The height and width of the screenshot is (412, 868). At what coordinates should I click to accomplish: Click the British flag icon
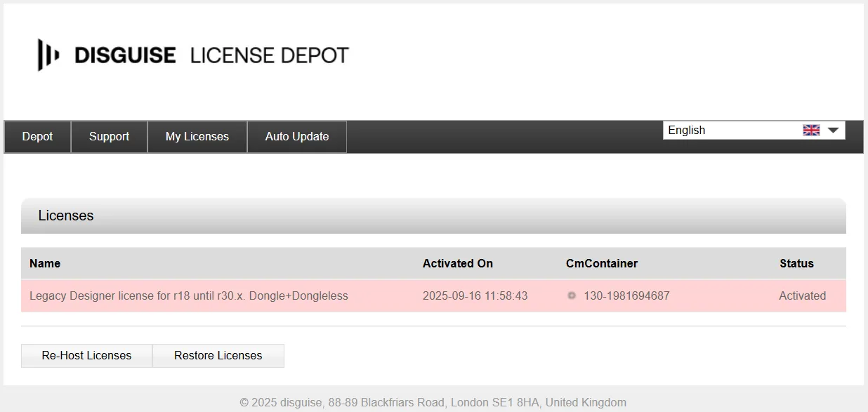[x=812, y=129]
